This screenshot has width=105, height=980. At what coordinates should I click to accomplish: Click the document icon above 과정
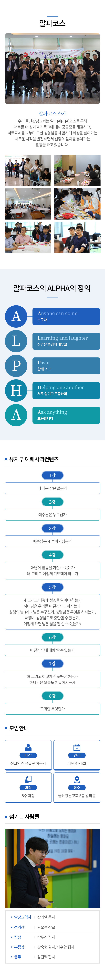pos(28,779)
